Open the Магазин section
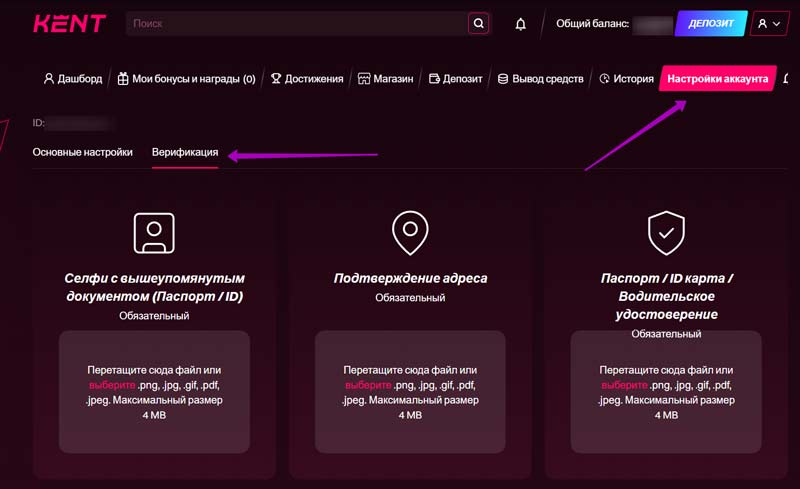 (385, 79)
